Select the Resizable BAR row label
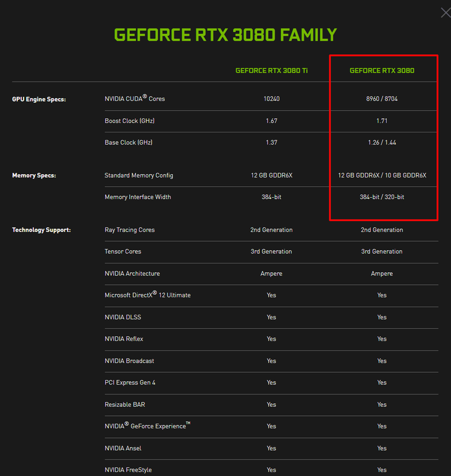The height and width of the screenshot is (476, 451). (125, 404)
